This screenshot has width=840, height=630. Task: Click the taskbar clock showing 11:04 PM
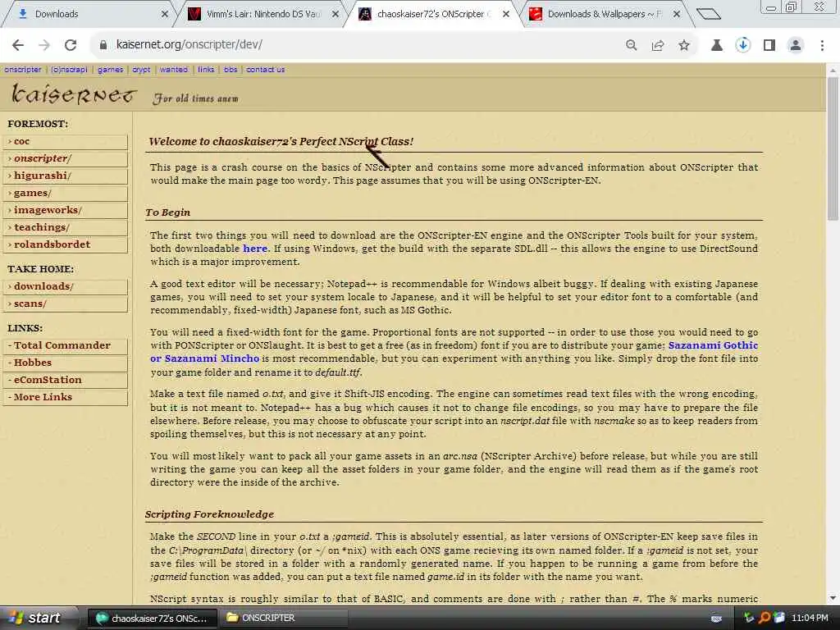click(810, 619)
